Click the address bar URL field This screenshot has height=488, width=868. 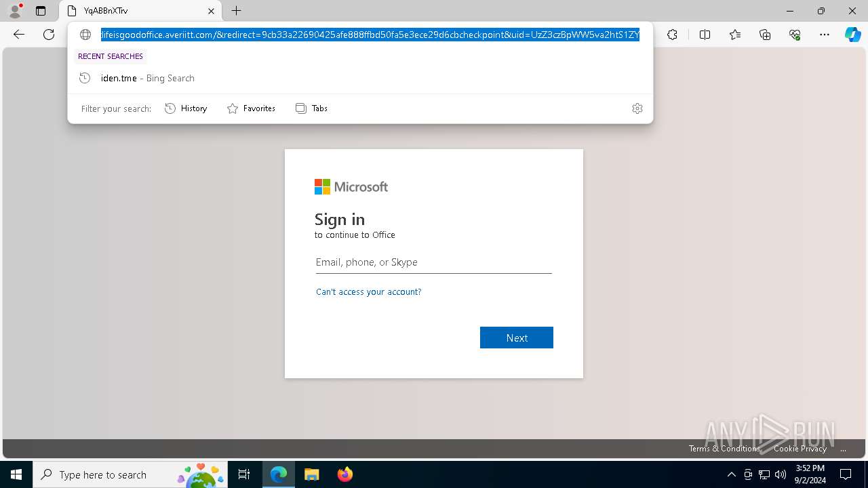tap(370, 35)
